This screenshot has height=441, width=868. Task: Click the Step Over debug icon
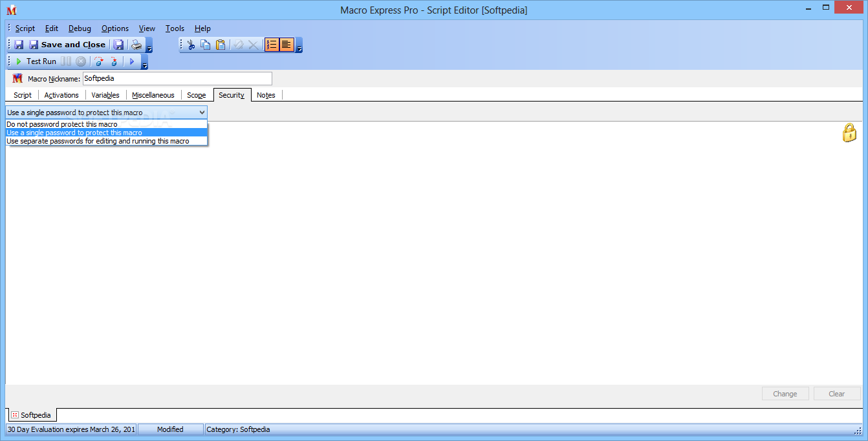(x=99, y=61)
